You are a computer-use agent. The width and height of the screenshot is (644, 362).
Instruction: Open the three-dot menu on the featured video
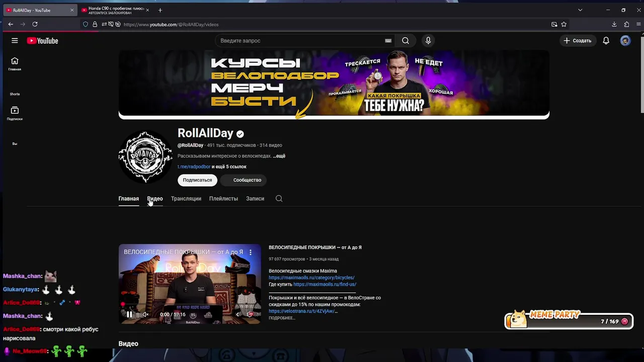251,252
